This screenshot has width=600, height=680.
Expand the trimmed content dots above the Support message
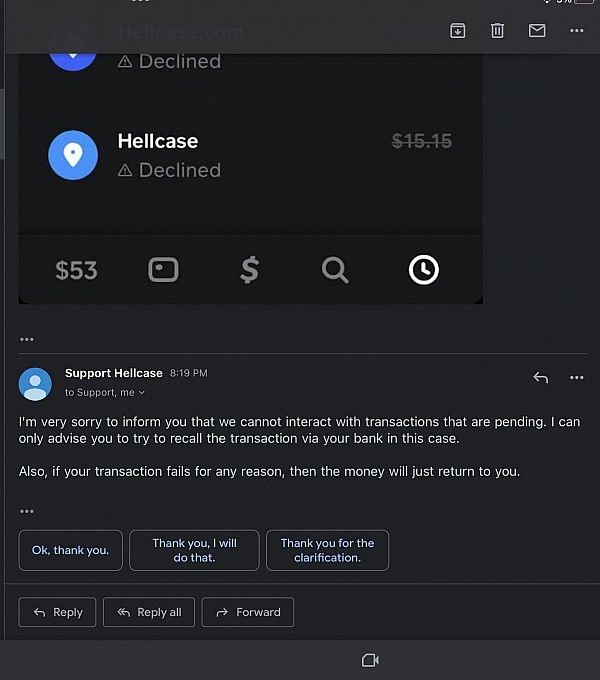tap(27, 339)
